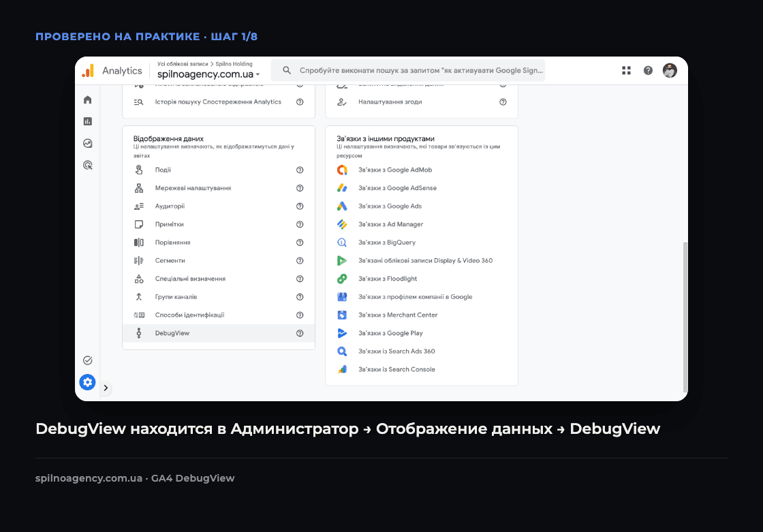Open the Reports bar chart sidebar icon
Viewport: 763px width, 532px height.
tap(88, 121)
